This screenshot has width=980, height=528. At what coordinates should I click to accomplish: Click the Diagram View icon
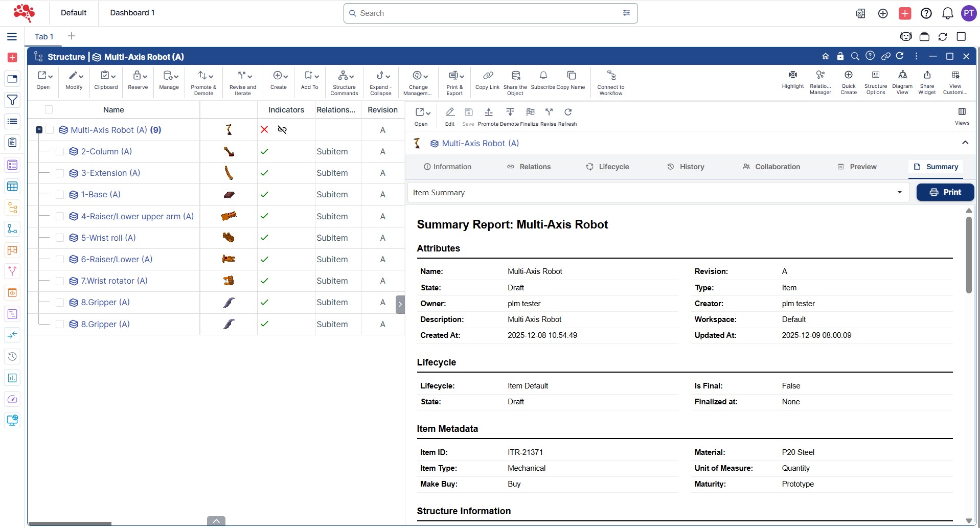coord(902,76)
